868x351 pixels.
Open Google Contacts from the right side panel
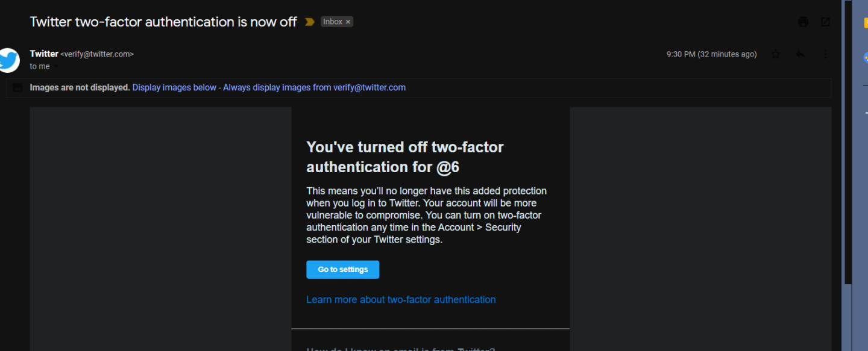(x=866, y=57)
